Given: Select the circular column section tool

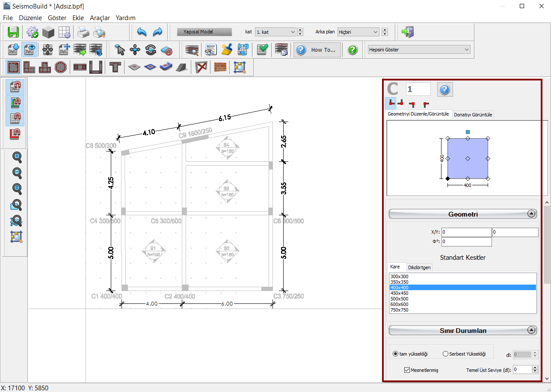Looking at the screenshot, I should 61,67.
